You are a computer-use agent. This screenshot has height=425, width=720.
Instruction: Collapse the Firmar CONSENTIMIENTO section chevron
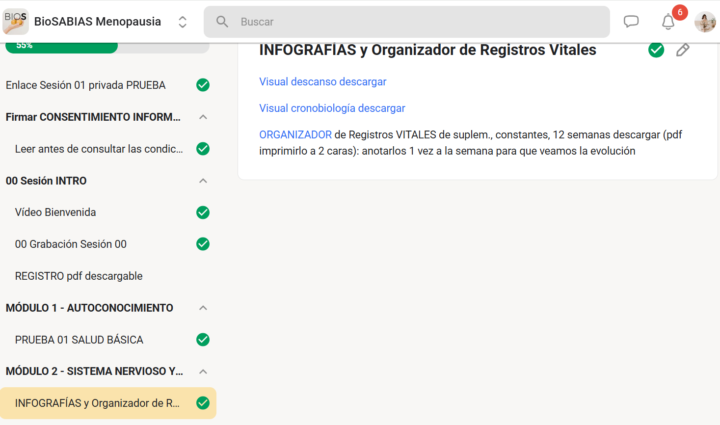click(203, 117)
